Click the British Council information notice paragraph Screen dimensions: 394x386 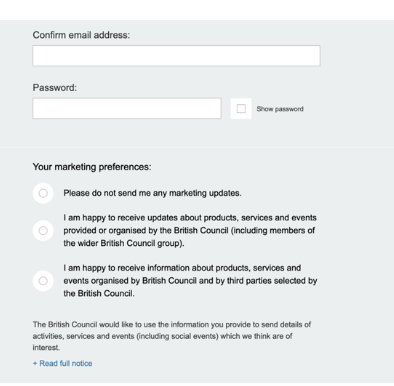point(172,336)
